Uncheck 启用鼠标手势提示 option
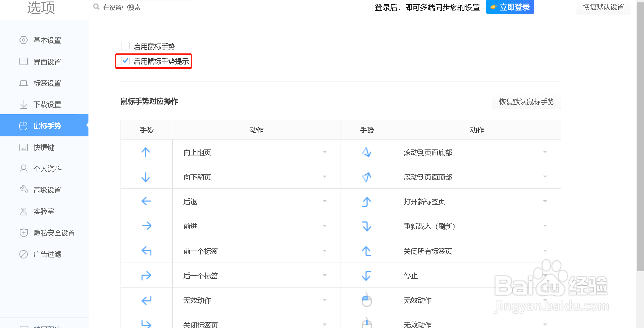644x328 pixels. tap(125, 61)
